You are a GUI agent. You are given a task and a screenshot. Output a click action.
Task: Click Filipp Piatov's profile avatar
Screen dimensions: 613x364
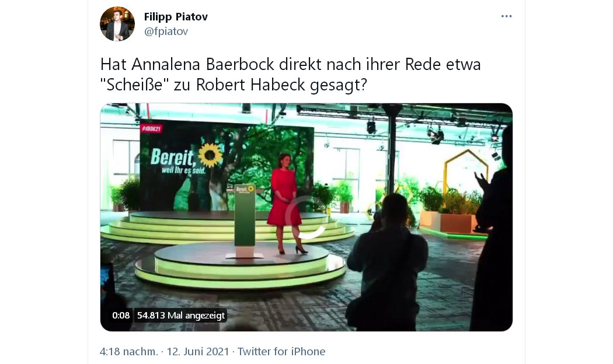(x=117, y=24)
